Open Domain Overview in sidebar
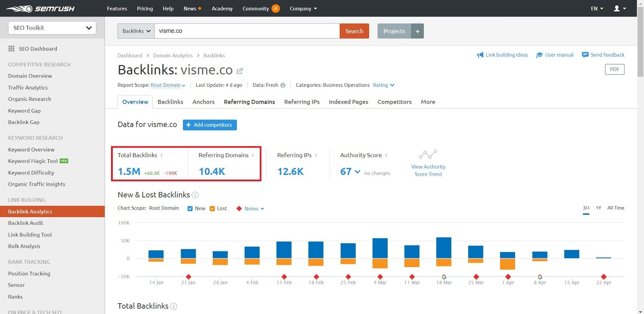The height and width of the screenshot is (314, 644). coord(30,76)
